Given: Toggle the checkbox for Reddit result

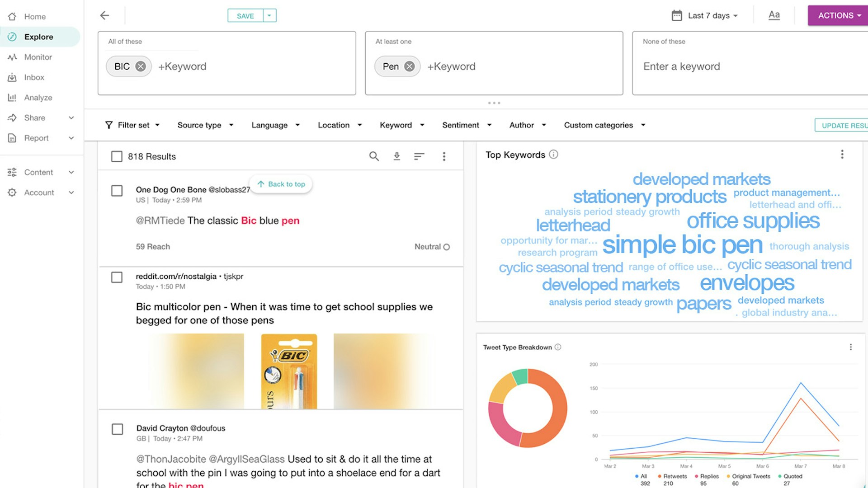Looking at the screenshot, I should [116, 277].
